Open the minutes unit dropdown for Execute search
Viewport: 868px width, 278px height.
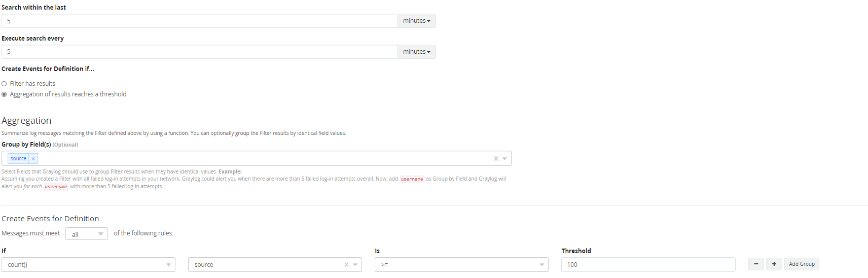click(416, 52)
